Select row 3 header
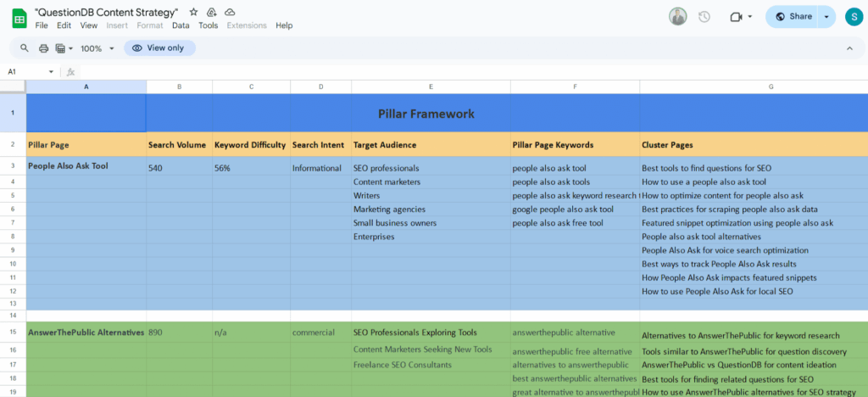This screenshot has height=397, width=868. 13,166
